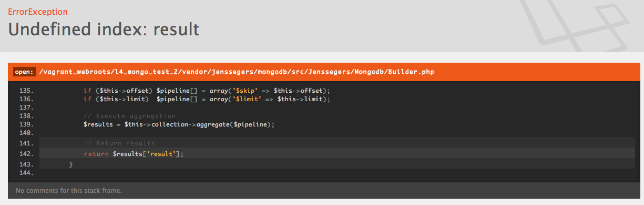644x205 pixels.
Task: Click the ErrorException title text
Action: coord(38,12)
